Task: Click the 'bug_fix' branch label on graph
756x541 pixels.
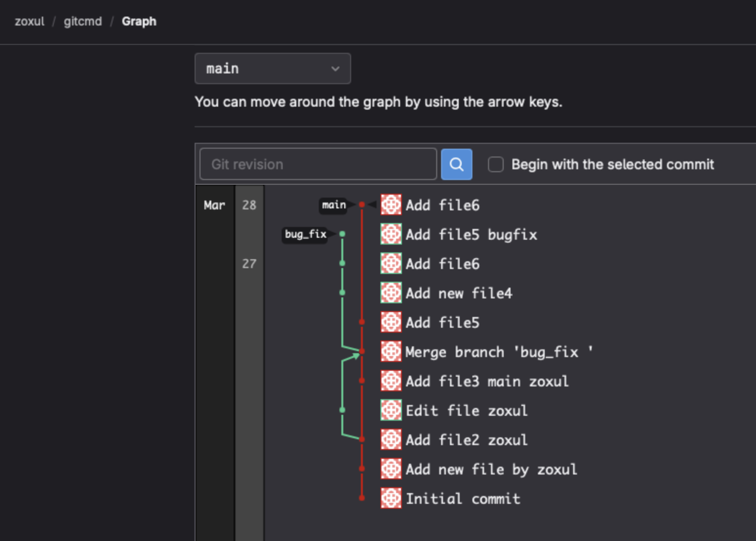Action: coord(305,234)
